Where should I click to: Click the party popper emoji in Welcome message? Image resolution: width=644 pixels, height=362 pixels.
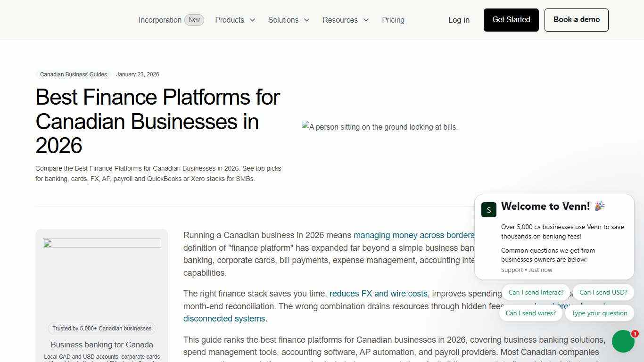[599, 206]
